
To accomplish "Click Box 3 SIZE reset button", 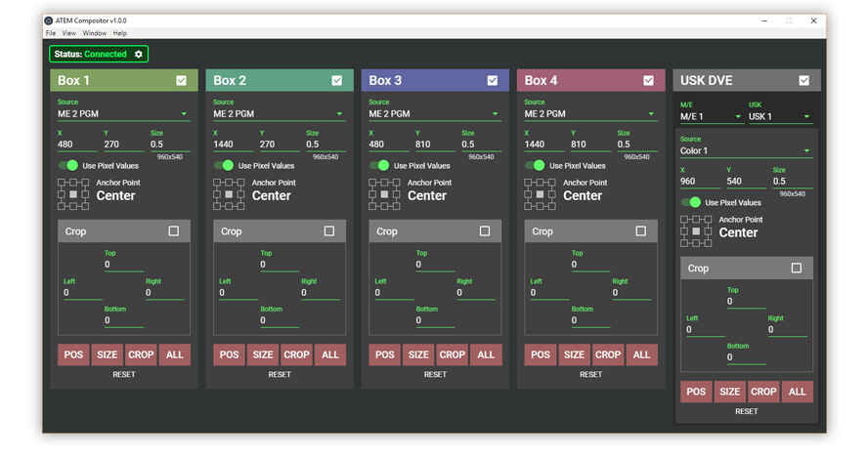I will (x=418, y=354).
